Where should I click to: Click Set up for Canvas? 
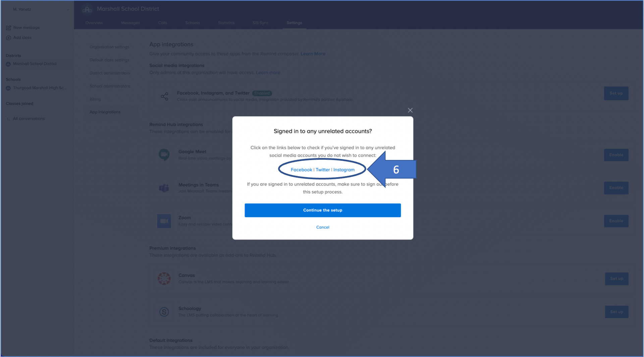click(x=616, y=279)
